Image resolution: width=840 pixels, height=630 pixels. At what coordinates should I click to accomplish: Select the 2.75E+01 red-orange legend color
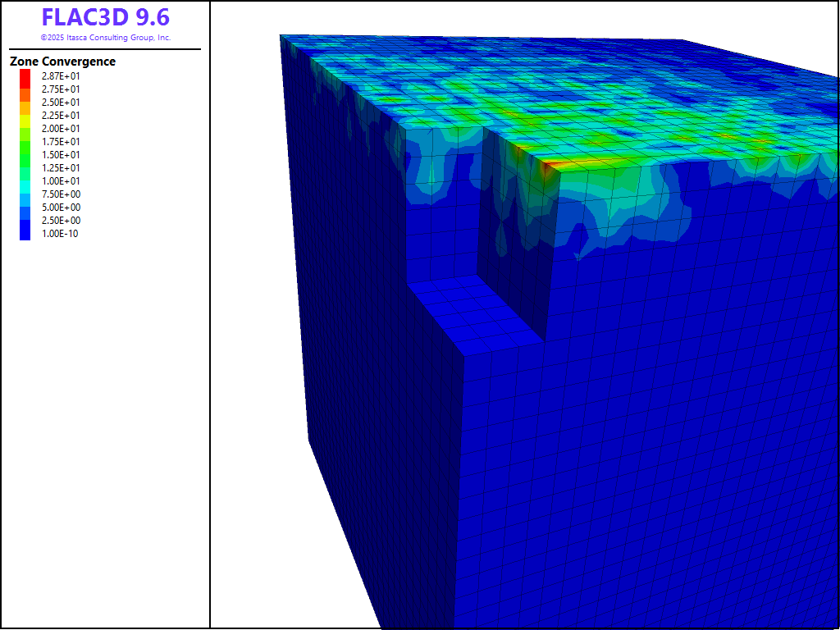pos(25,89)
